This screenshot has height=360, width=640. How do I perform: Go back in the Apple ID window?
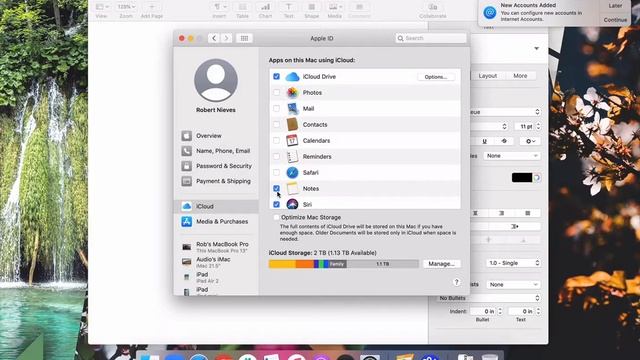[x=214, y=38]
